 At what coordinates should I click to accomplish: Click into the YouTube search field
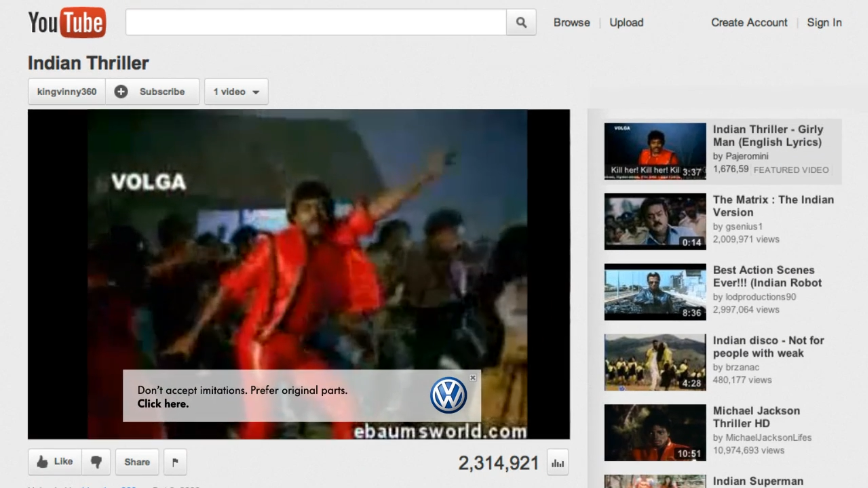click(x=316, y=22)
